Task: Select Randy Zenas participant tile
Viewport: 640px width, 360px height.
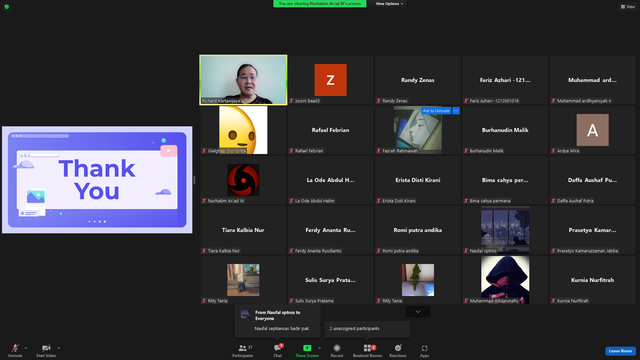Action: point(418,80)
